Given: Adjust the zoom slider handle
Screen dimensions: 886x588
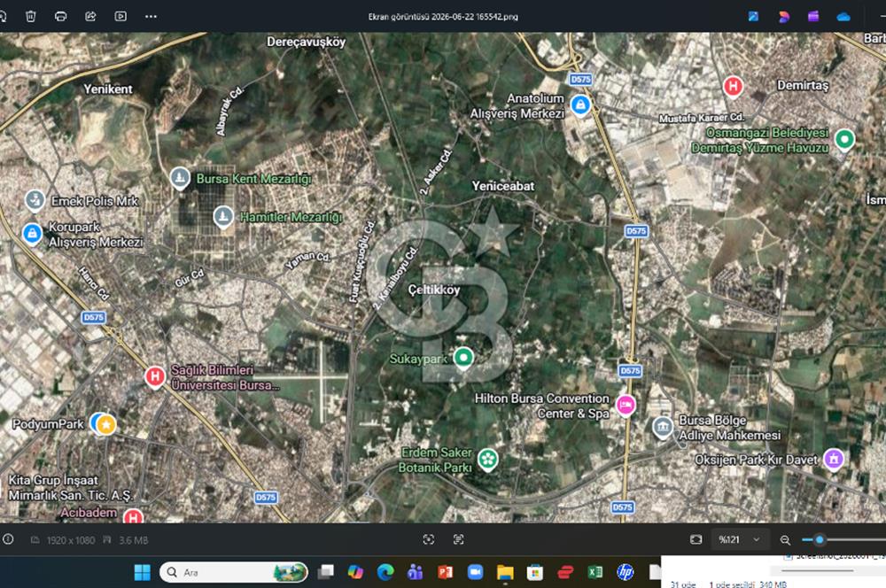Looking at the screenshot, I should click(x=820, y=540).
